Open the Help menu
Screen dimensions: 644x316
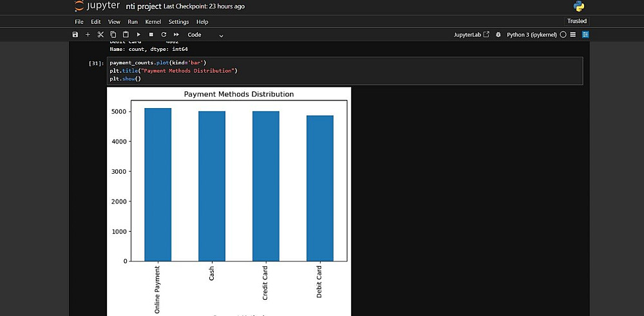(x=202, y=22)
